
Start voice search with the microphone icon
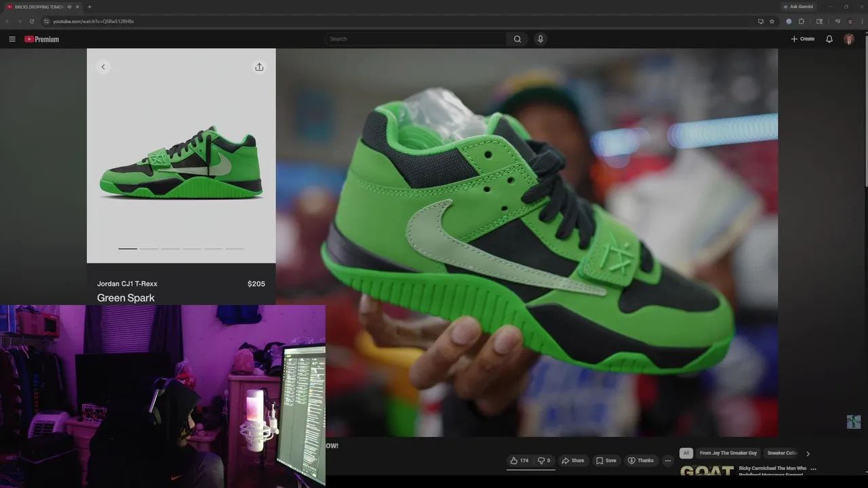(x=540, y=39)
